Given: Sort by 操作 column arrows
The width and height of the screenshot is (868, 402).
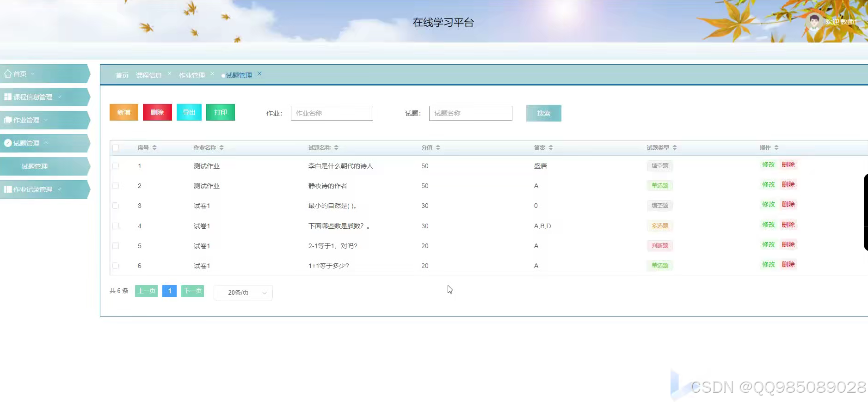Looking at the screenshot, I should coord(776,148).
